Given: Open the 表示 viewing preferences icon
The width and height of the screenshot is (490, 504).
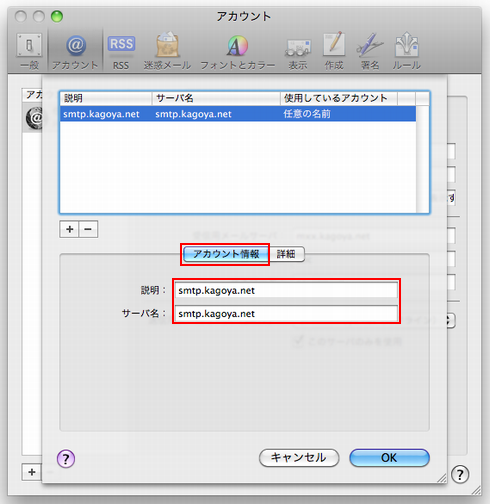Looking at the screenshot, I should point(298,51).
